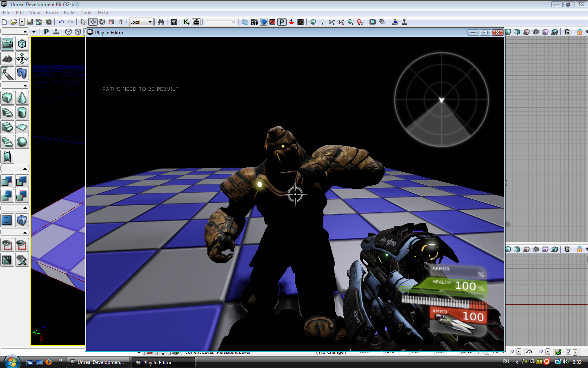The width and height of the screenshot is (588, 368).
Task: Choose the pointer selection mode icon
Action: point(83,22)
